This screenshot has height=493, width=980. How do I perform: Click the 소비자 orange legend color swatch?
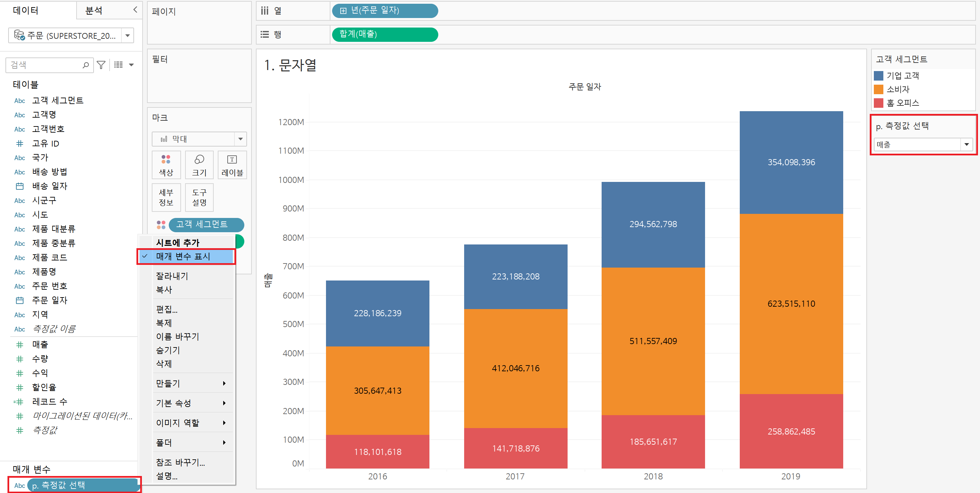click(x=878, y=89)
